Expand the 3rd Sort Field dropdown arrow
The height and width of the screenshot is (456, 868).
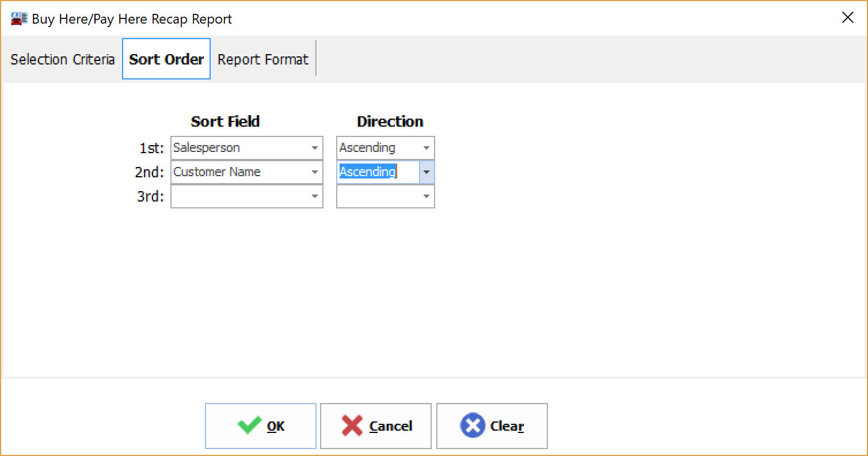point(315,196)
